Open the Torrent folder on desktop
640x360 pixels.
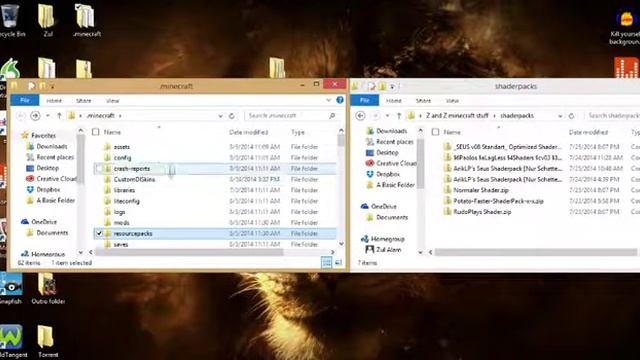[47, 341]
